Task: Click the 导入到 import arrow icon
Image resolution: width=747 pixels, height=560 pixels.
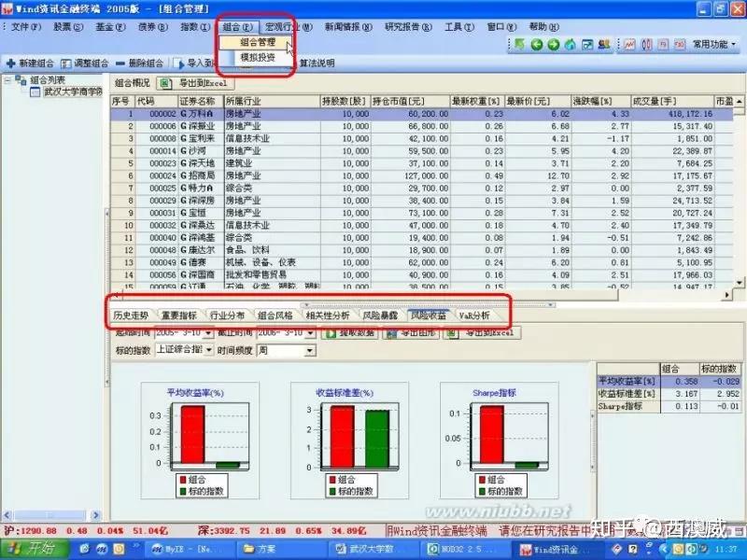Action: 180,63
